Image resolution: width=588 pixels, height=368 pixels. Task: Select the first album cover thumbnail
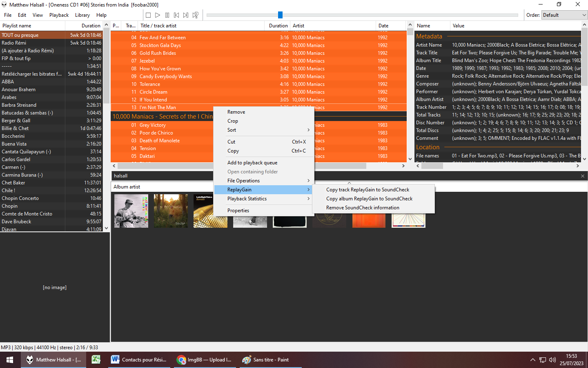131,211
